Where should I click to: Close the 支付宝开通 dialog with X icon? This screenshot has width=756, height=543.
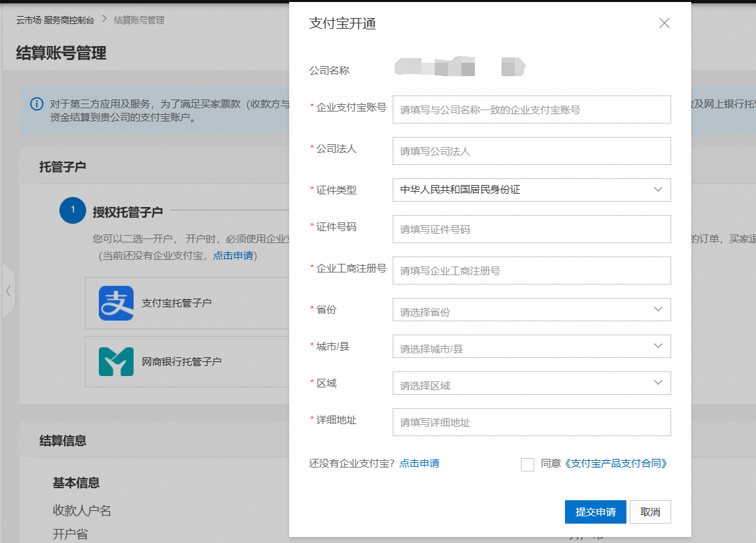pyautogui.click(x=664, y=23)
